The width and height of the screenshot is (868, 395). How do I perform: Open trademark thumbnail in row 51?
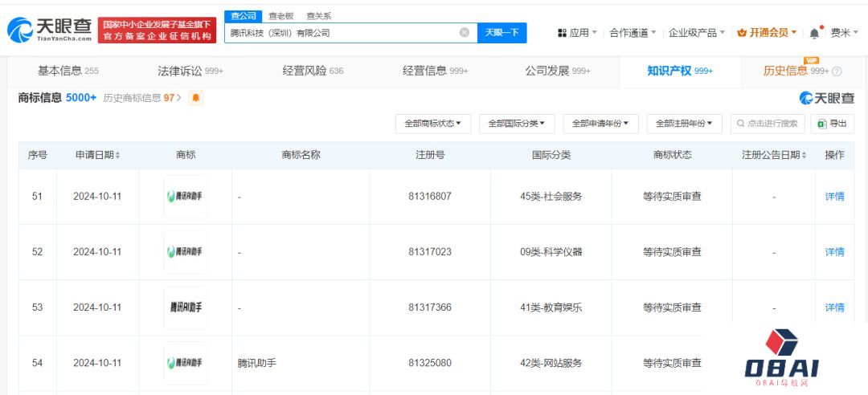click(x=185, y=197)
